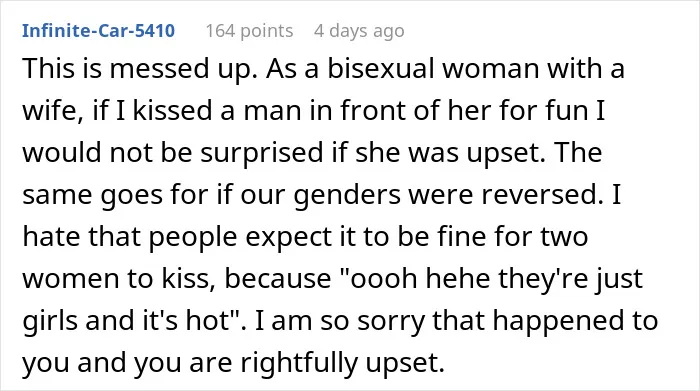Click the word "hate" starting the fifth line
Screen dimensions: 700x391
coord(51,237)
